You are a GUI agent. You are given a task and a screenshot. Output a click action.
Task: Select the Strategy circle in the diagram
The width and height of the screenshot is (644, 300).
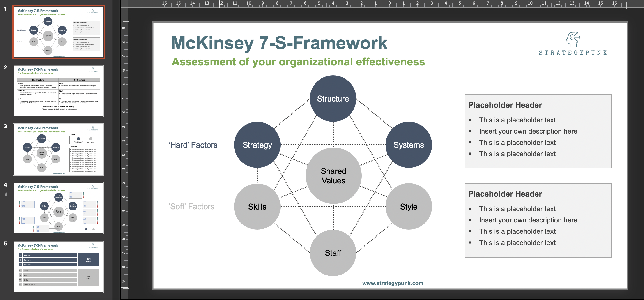(257, 145)
